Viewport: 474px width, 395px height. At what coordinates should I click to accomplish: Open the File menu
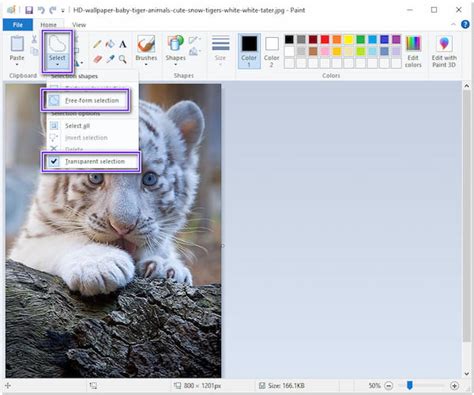pyautogui.click(x=18, y=25)
